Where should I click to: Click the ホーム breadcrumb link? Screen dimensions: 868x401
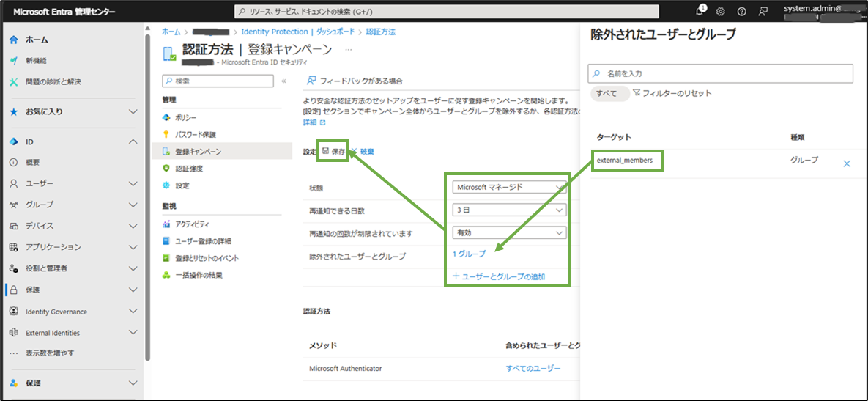(x=171, y=32)
